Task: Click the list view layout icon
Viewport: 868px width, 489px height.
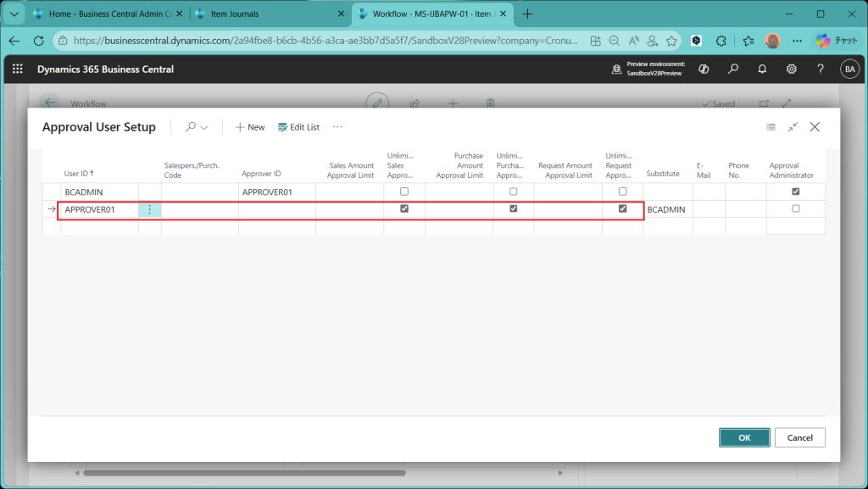Action: coord(771,127)
